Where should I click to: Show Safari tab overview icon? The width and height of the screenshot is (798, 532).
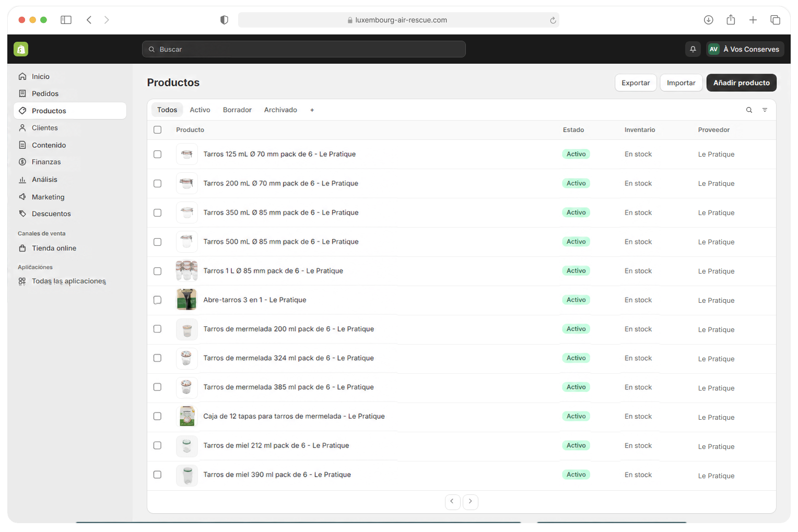coord(775,20)
